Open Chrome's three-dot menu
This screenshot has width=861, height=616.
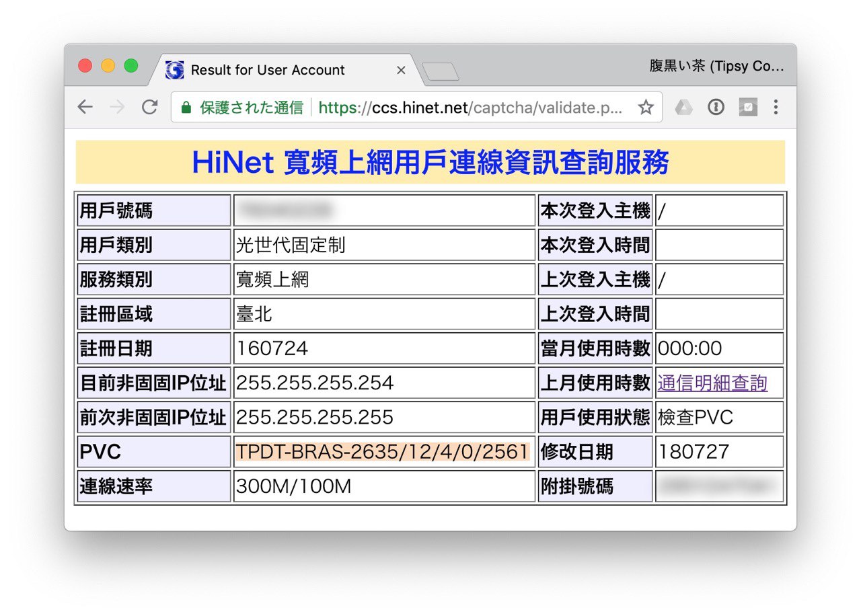coord(776,107)
